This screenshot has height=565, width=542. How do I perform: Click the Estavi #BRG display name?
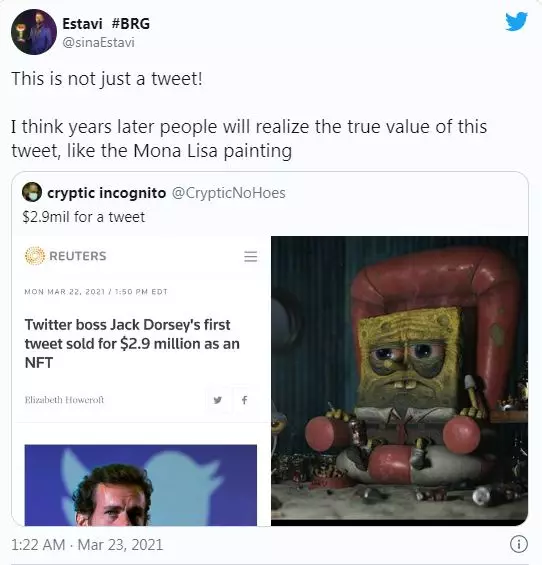click(x=106, y=24)
